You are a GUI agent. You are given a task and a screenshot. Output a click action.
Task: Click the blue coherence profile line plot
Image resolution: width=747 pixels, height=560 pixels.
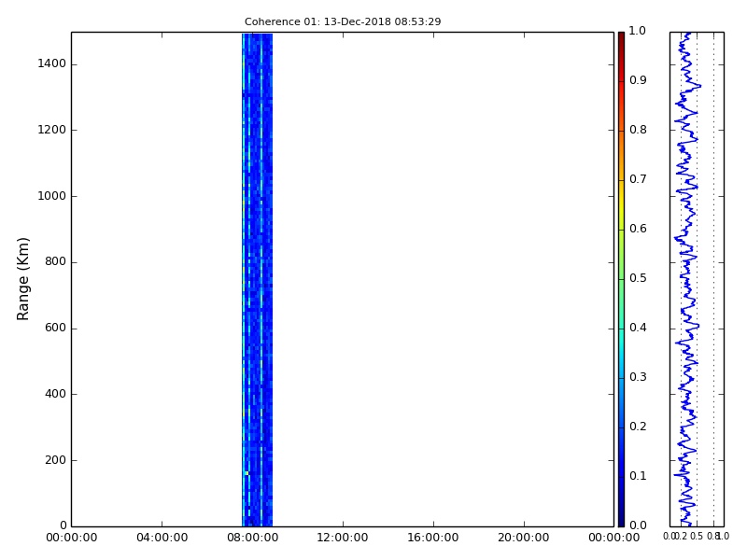click(686, 279)
